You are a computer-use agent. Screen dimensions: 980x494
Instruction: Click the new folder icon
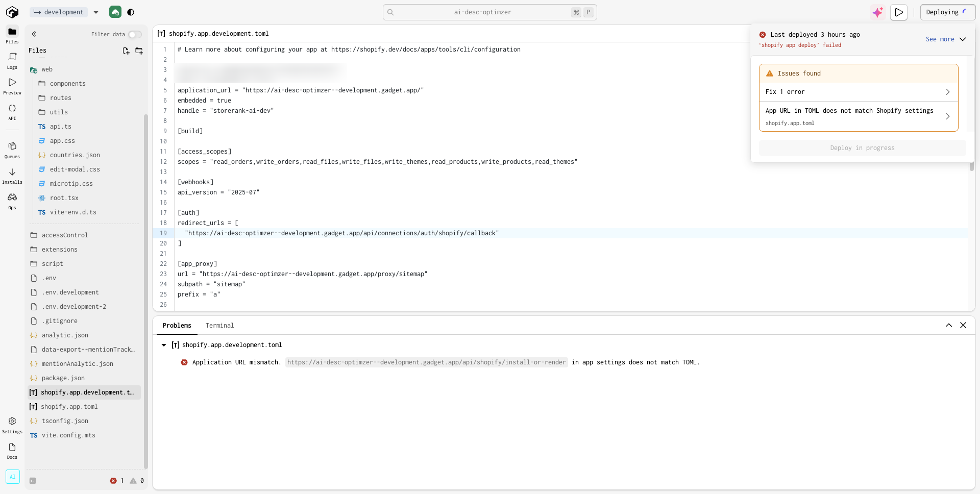139,51
